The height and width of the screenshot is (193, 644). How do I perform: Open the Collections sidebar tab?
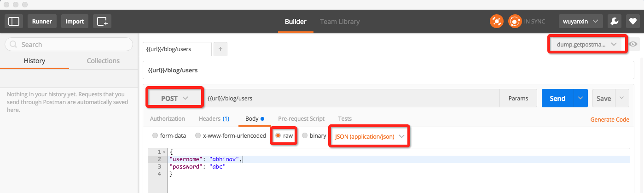coord(104,61)
